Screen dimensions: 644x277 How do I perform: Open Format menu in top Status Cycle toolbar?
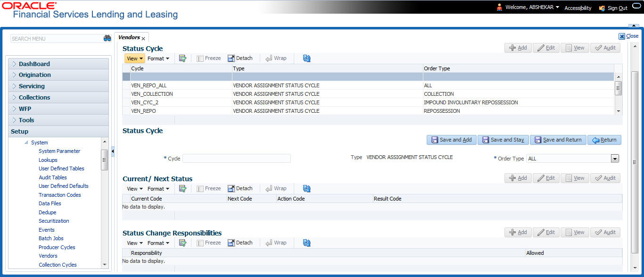[x=158, y=59]
